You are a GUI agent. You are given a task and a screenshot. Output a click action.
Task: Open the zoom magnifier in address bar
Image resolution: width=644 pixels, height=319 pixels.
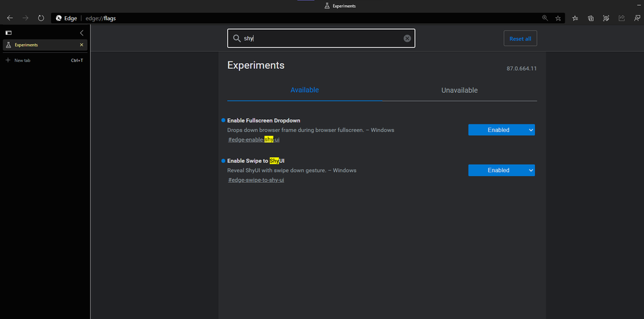(x=545, y=18)
